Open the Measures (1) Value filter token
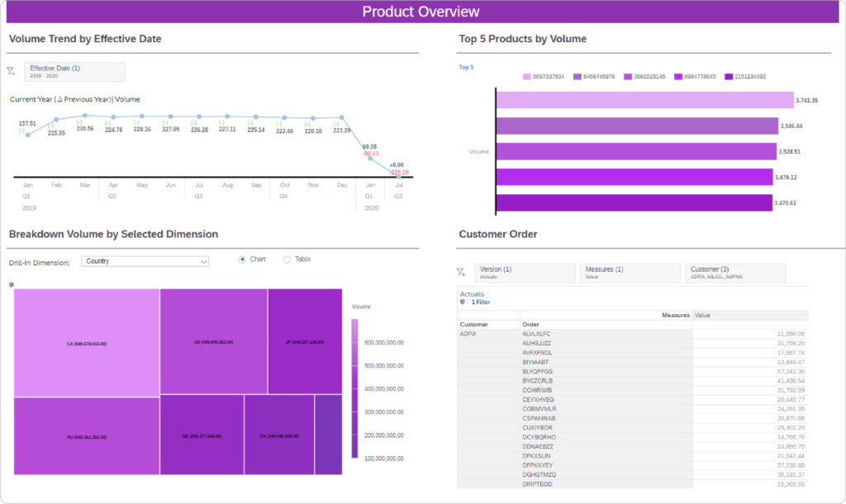846x504 pixels. 630,273
